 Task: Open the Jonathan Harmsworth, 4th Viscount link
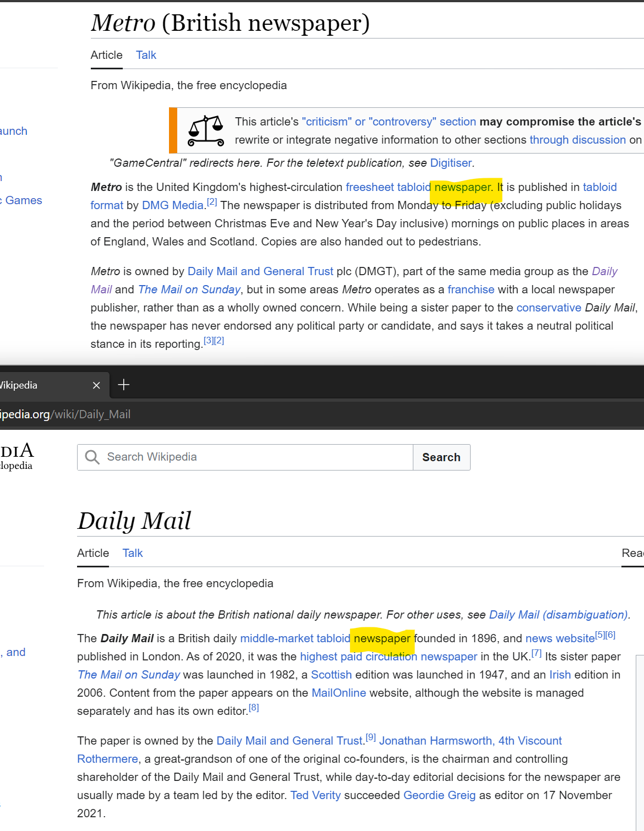[x=471, y=741]
